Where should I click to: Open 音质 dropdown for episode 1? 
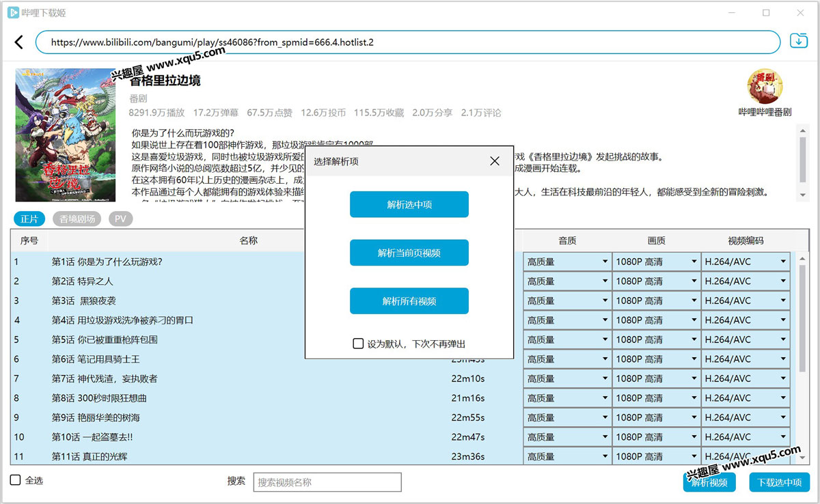coord(567,262)
